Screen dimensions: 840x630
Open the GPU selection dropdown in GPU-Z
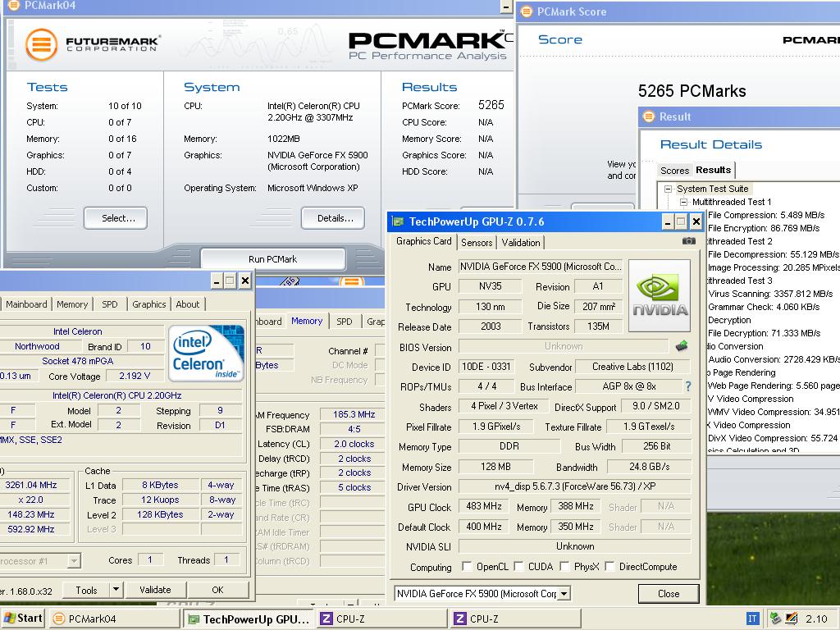(564, 594)
